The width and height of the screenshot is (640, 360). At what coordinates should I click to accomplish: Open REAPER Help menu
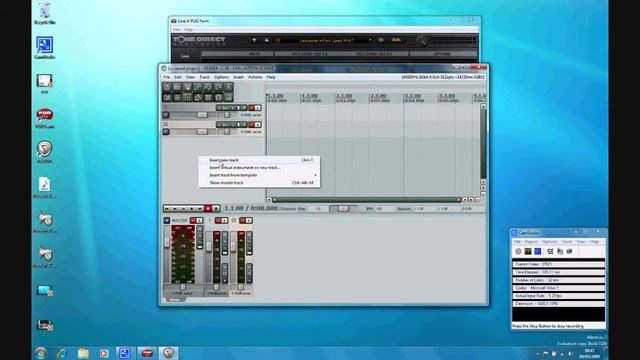(x=271, y=77)
